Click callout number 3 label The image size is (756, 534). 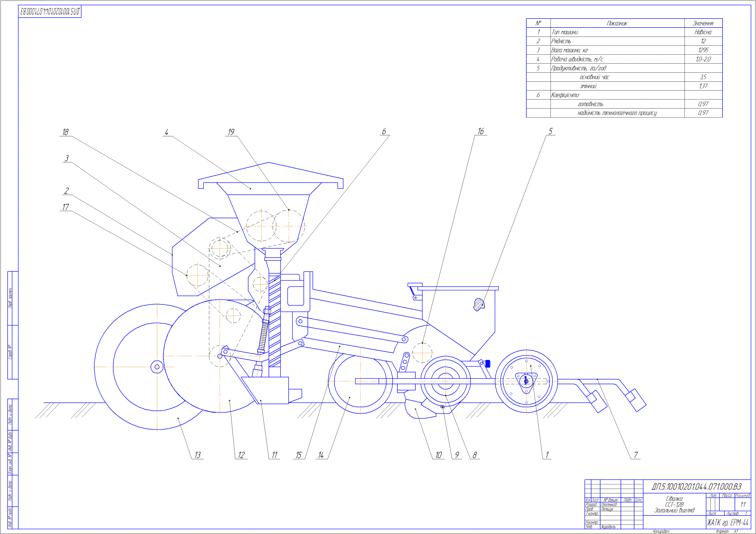pos(67,158)
